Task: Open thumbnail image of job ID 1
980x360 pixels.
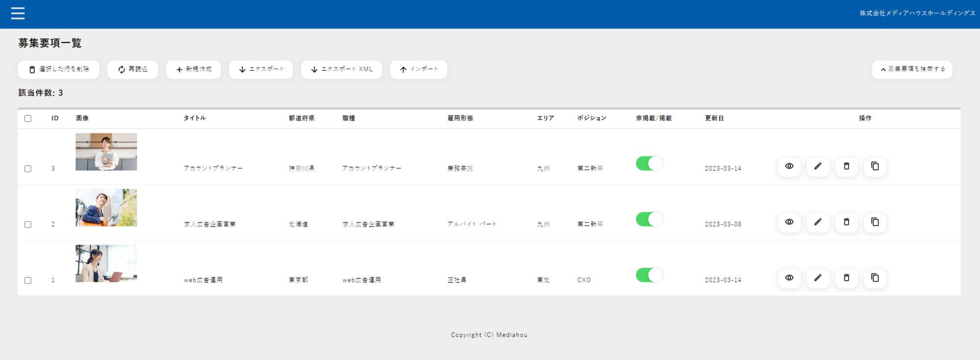Action: (x=106, y=263)
